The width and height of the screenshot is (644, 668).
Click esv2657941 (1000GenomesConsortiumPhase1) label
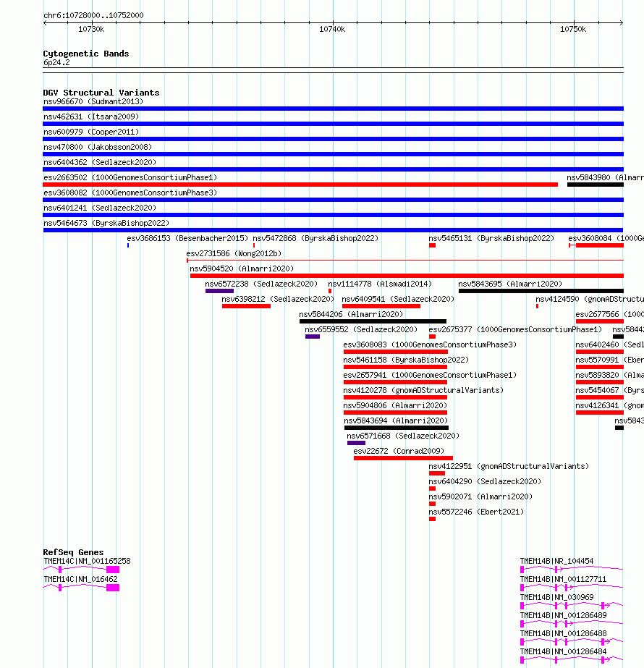tap(430, 375)
